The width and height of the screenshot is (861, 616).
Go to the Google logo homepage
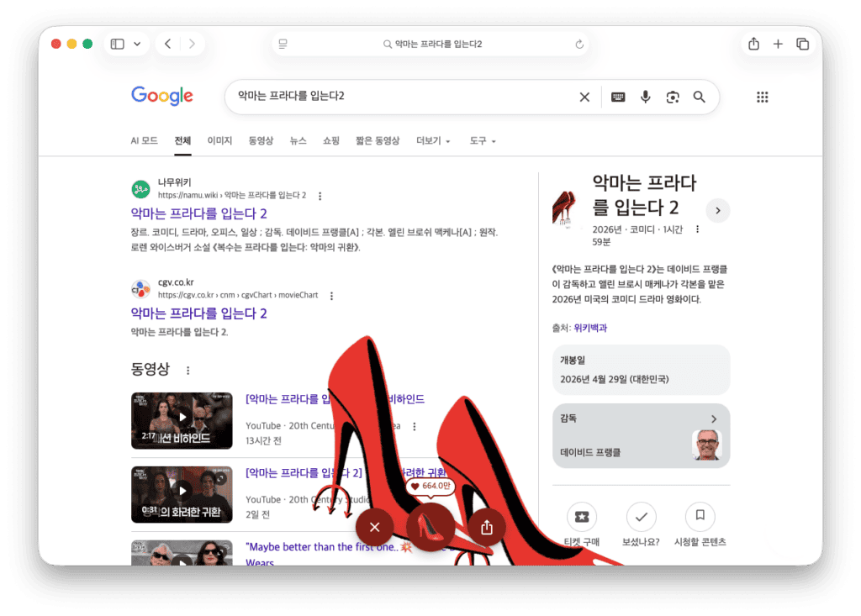(x=162, y=96)
